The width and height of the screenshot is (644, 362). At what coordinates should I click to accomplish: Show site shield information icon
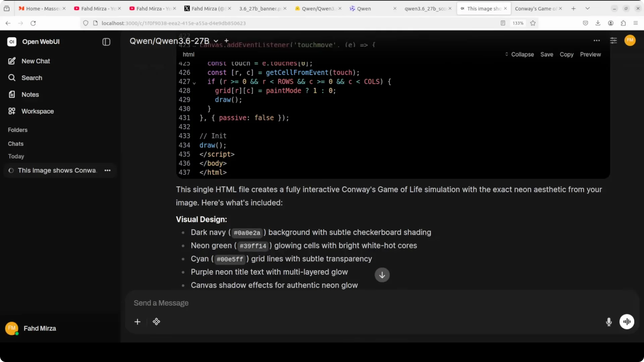(x=86, y=23)
